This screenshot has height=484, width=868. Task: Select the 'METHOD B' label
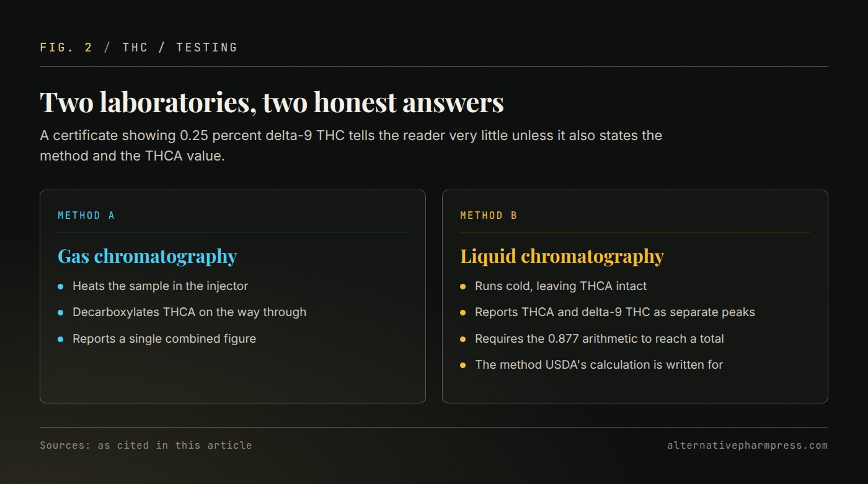(x=489, y=216)
